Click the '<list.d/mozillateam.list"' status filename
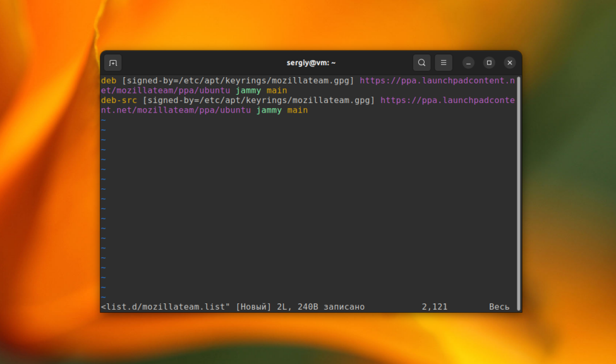Screen dimensions: 616x364 pyautogui.click(x=166, y=306)
